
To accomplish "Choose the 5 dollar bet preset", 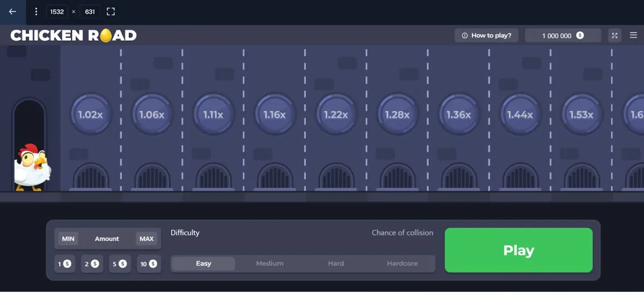I will [119, 264].
